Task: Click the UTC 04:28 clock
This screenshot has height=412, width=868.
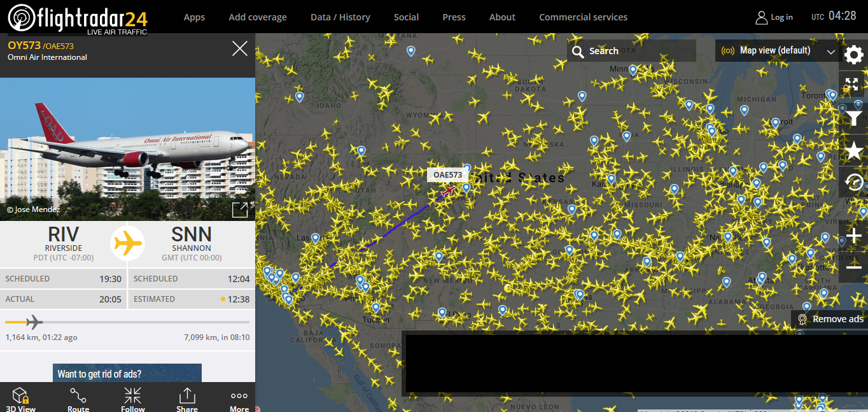Action: click(x=834, y=16)
